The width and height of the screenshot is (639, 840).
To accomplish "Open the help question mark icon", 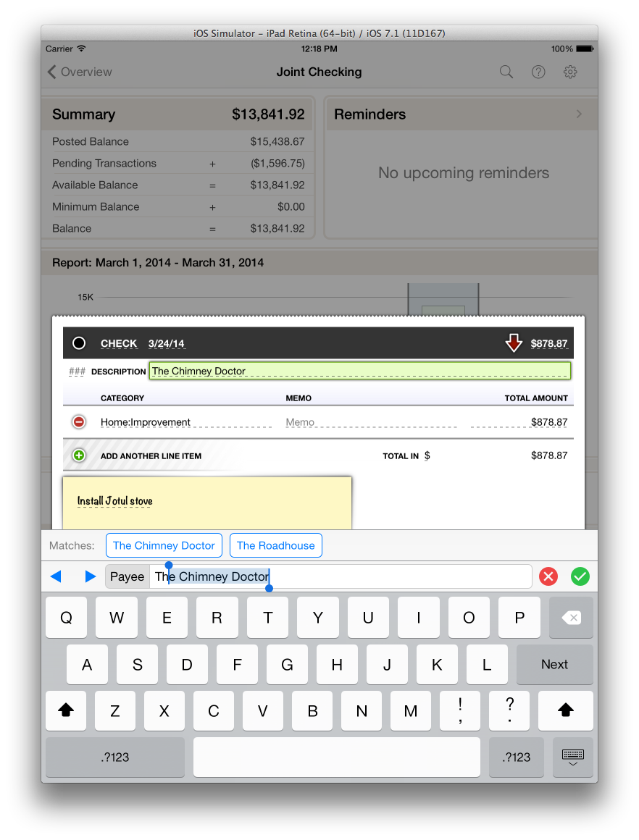I will coord(538,72).
